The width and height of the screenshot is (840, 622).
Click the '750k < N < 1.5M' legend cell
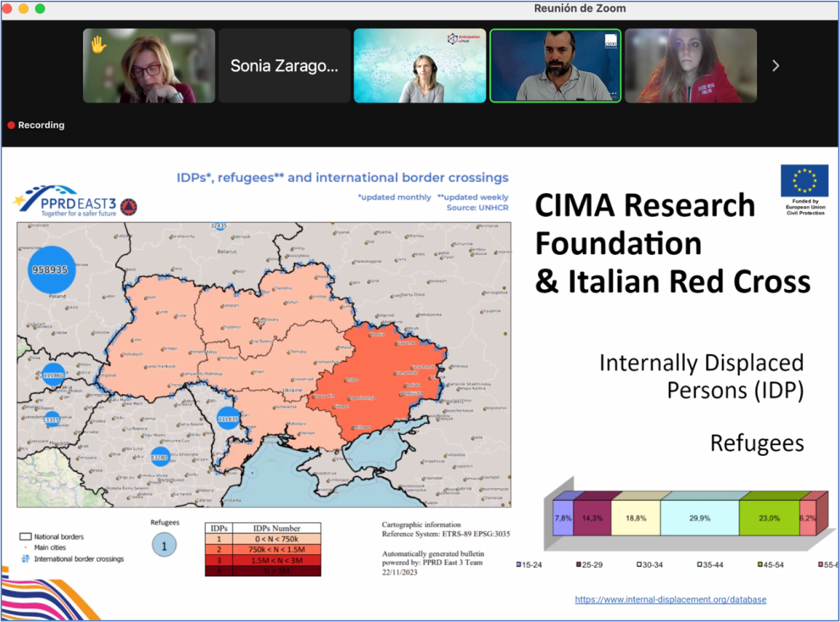pos(276,550)
